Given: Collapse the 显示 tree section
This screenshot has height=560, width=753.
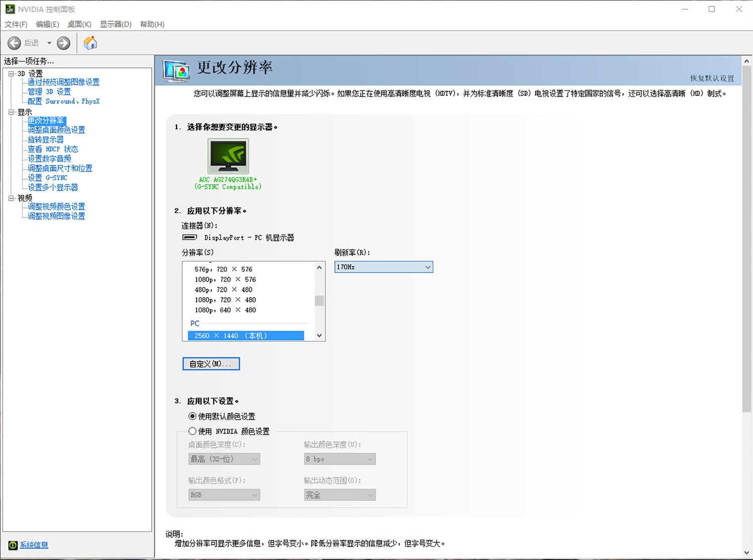Looking at the screenshot, I should (11, 112).
